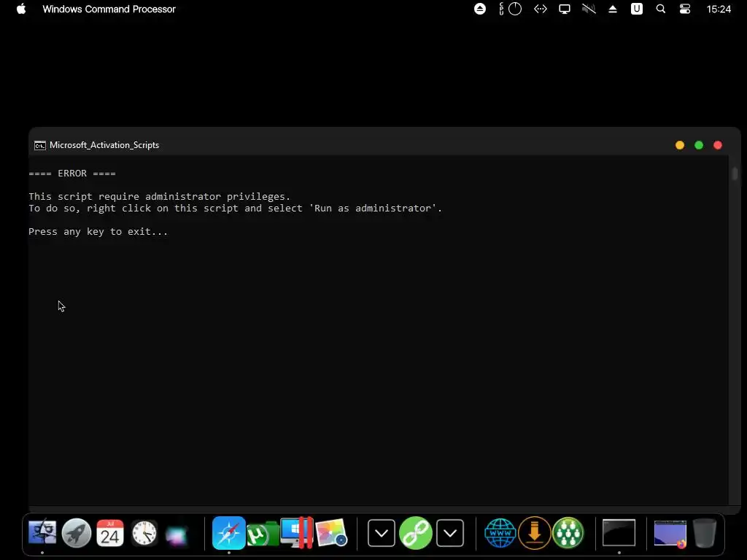Click the network arrows icon in menu bar
The image size is (747, 560).
(x=541, y=9)
